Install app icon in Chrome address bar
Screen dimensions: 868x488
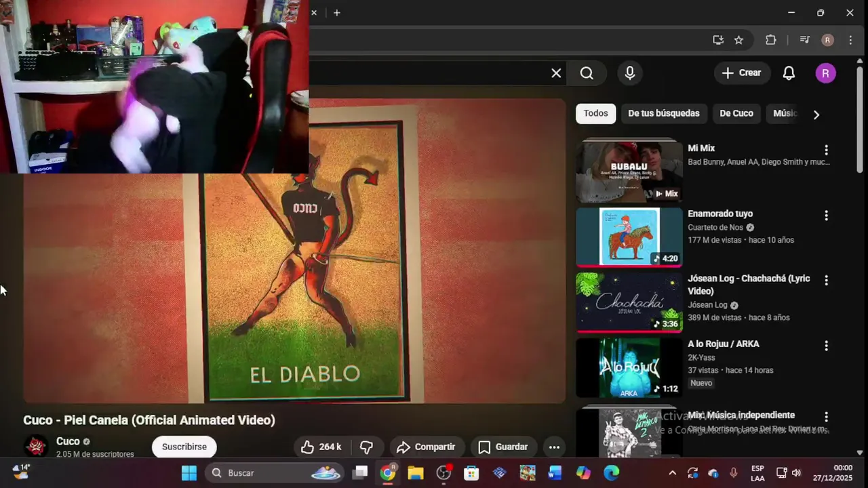(718, 40)
